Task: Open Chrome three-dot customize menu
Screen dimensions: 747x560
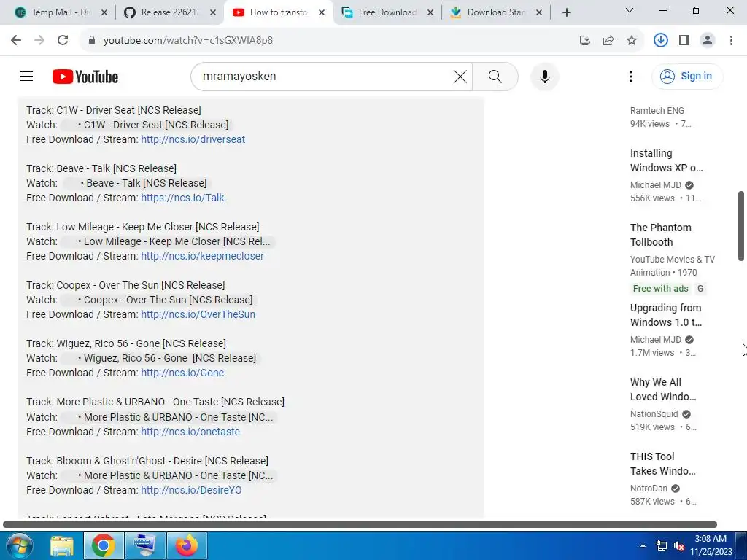Action: click(731, 41)
